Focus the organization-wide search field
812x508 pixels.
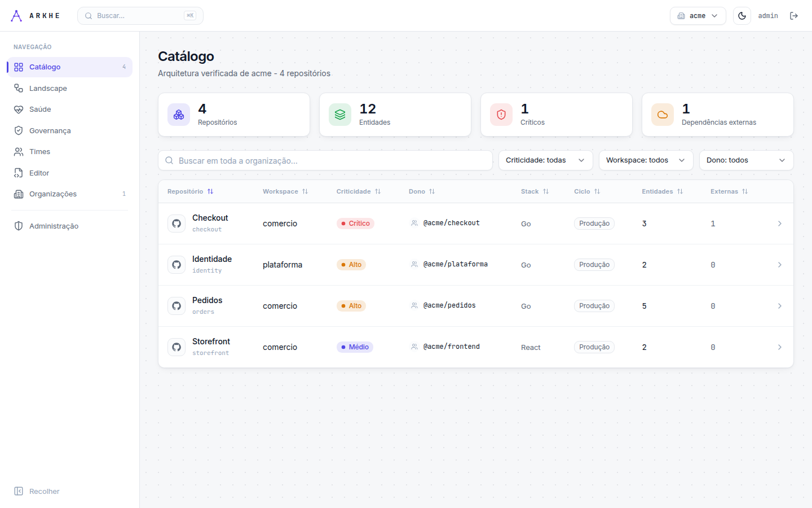click(x=325, y=160)
